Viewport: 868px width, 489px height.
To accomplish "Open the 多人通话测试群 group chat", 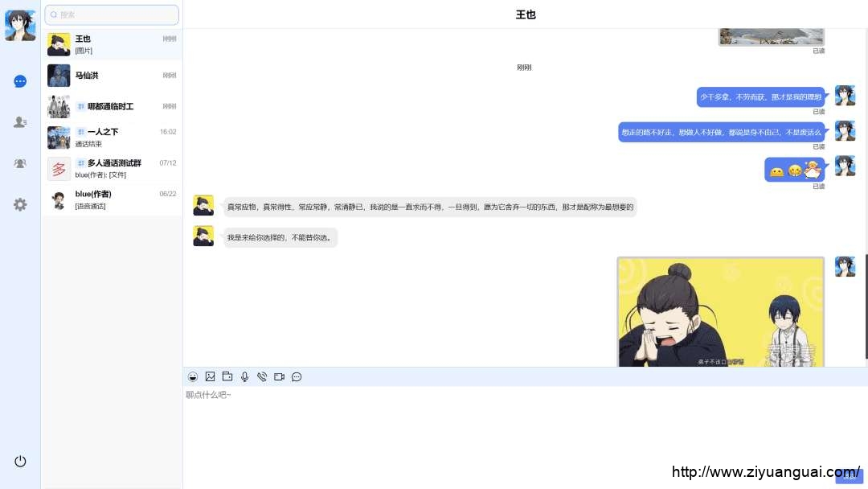I will (x=112, y=168).
